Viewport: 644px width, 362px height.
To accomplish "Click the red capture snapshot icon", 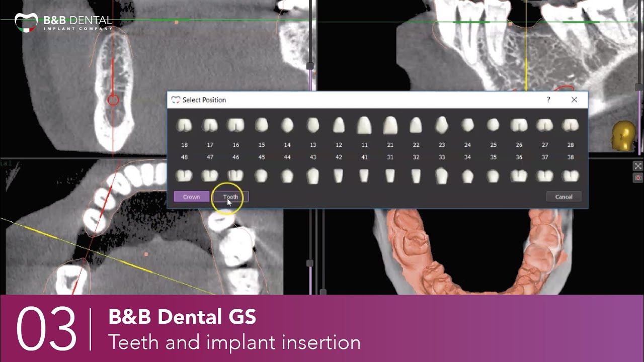I will [638, 177].
